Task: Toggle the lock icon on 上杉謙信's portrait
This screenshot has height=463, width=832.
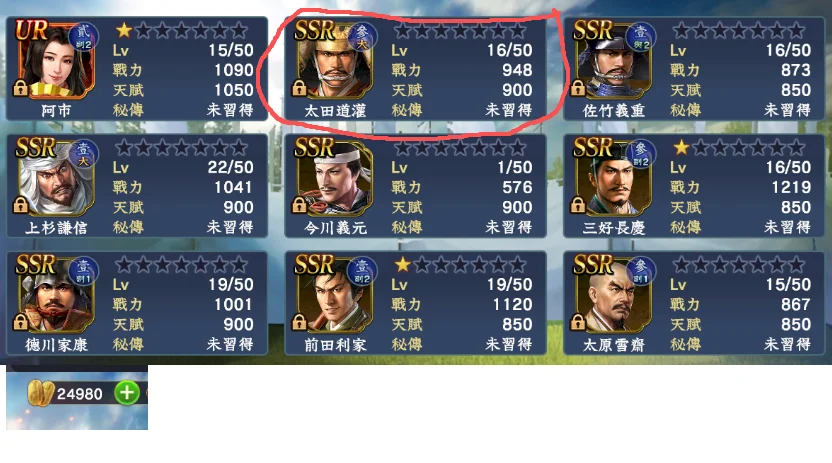Action: click(x=21, y=205)
